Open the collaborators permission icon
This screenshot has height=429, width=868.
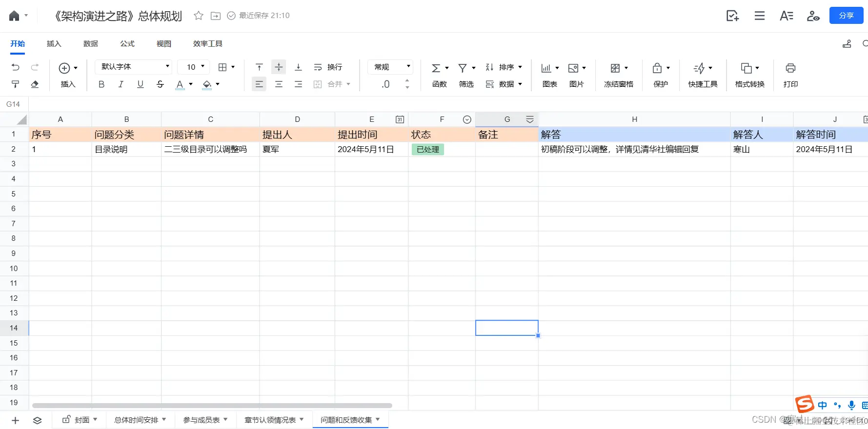(813, 16)
